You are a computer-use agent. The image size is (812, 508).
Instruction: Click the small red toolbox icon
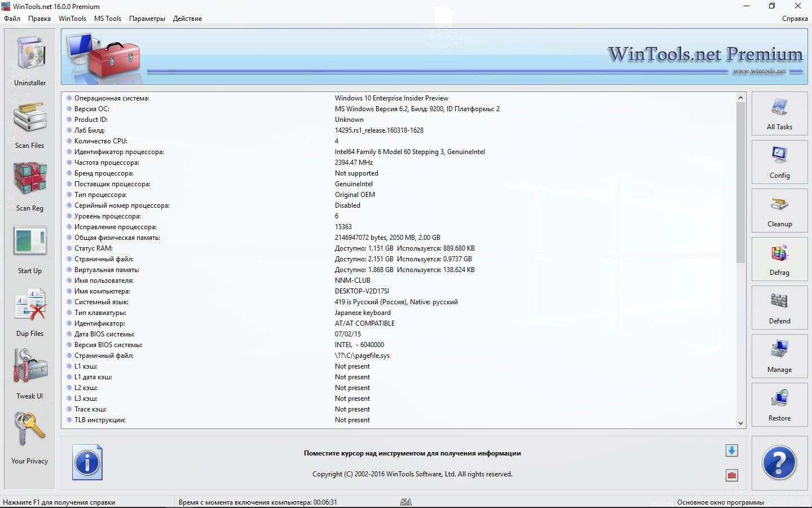point(731,475)
